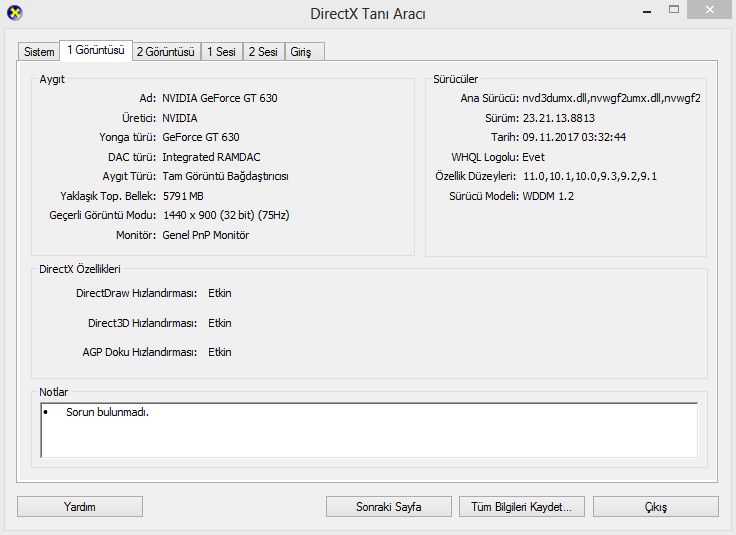Open the 2 Görüntüsü tab
Image resolution: width=736 pixels, height=535 pixels.
click(x=166, y=52)
